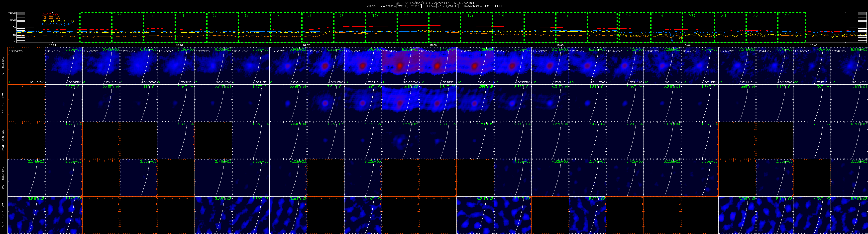Click the 18:48 tick label on time axis

coord(813,45)
